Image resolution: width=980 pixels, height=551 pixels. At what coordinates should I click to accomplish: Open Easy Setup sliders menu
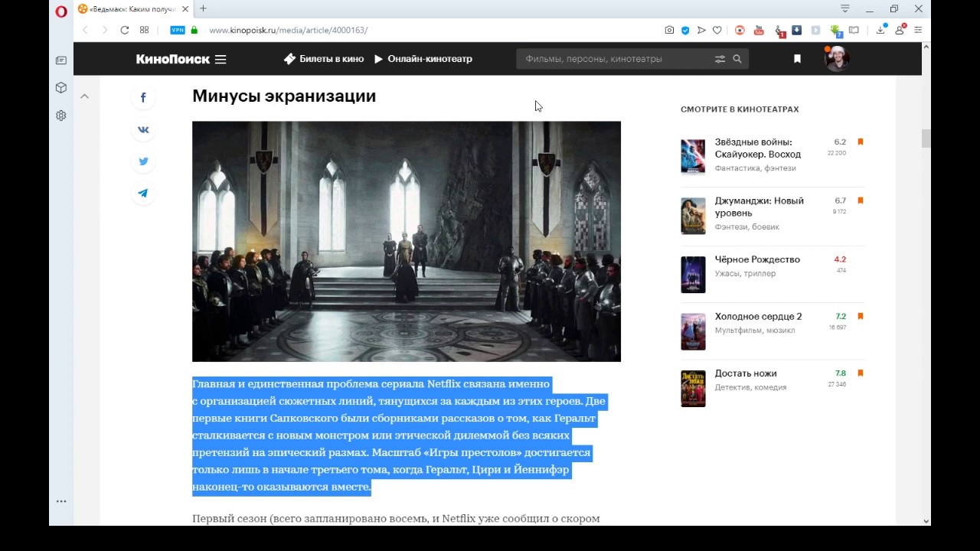pos(918,30)
